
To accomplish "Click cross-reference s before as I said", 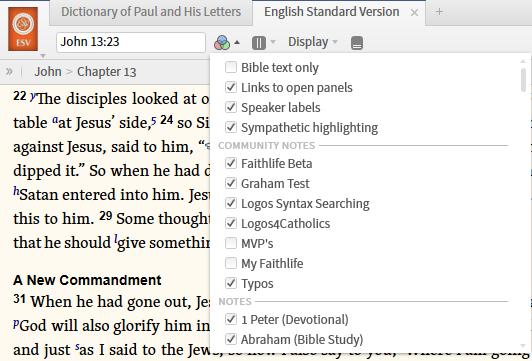I will point(77,347).
